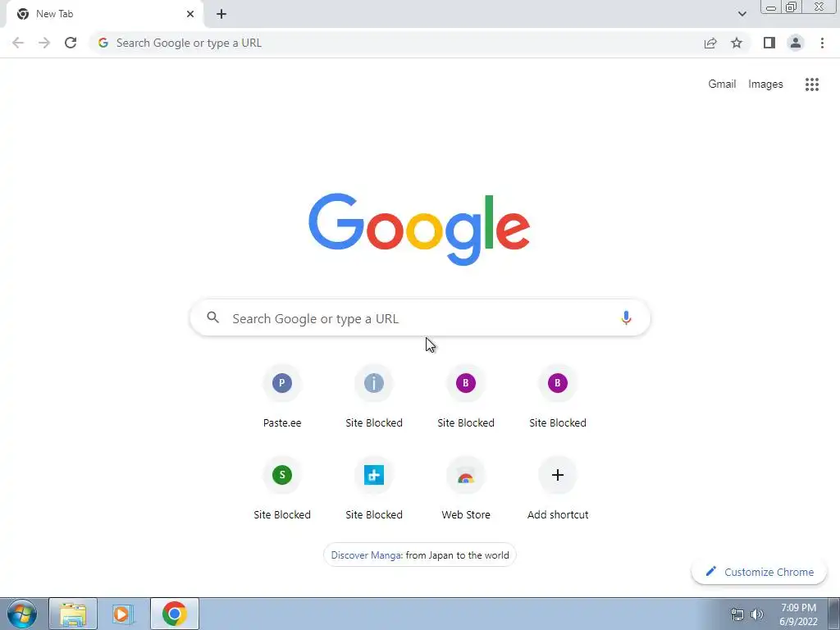Open File Explorer from the taskbar
The image size is (840, 630).
click(x=73, y=614)
